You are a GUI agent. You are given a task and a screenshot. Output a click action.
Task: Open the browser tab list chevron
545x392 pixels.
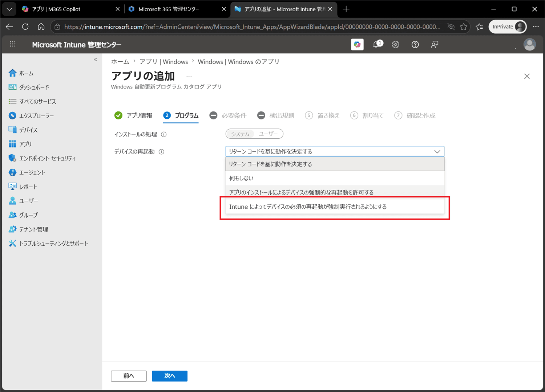coord(9,9)
